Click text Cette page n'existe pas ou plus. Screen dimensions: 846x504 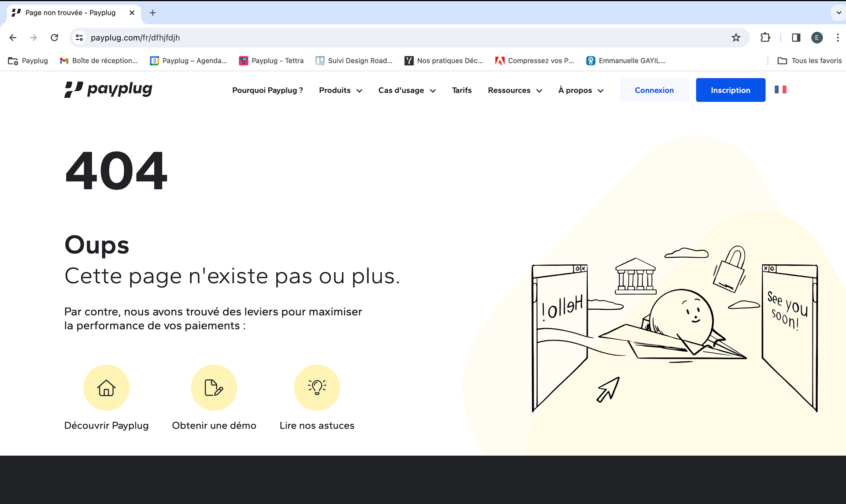(x=232, y=276)
